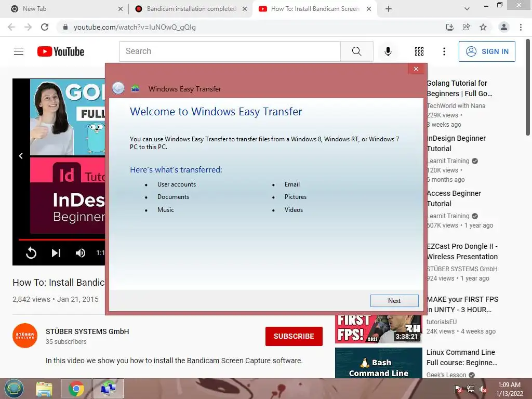Click the previous arrow on video endscreen

coord(21,156)
